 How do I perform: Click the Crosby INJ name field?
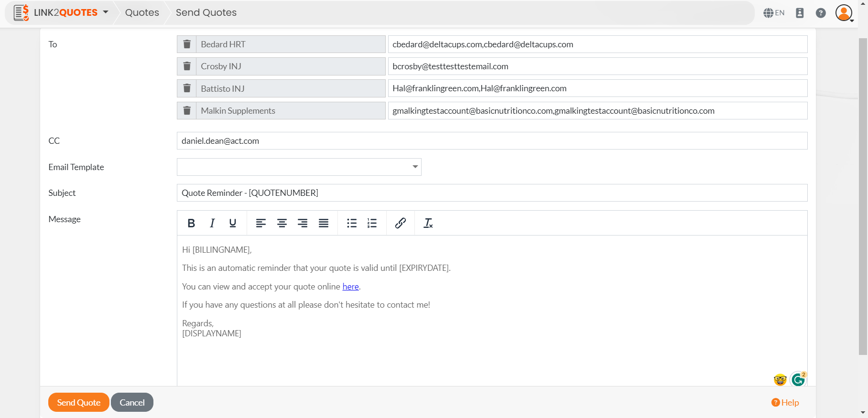291,66
